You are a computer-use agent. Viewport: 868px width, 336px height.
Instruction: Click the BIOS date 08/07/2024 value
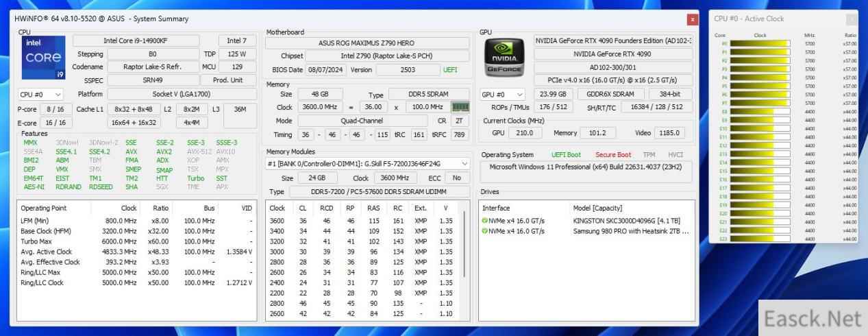pos(325,69)
